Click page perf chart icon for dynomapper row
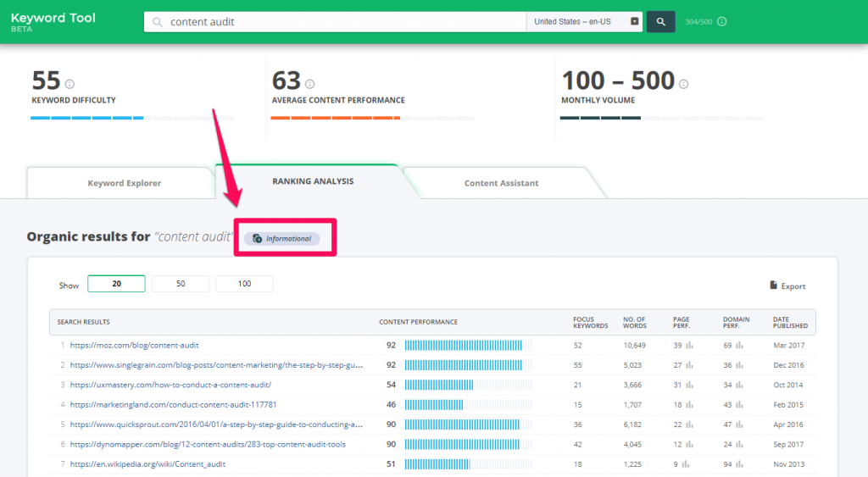The image size is (868, 477). 689,444
